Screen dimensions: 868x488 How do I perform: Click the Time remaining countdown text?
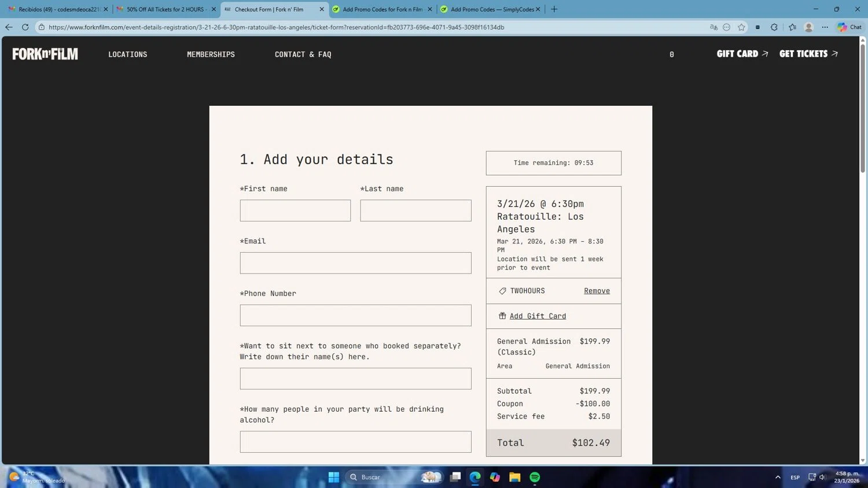coord(553,163)
